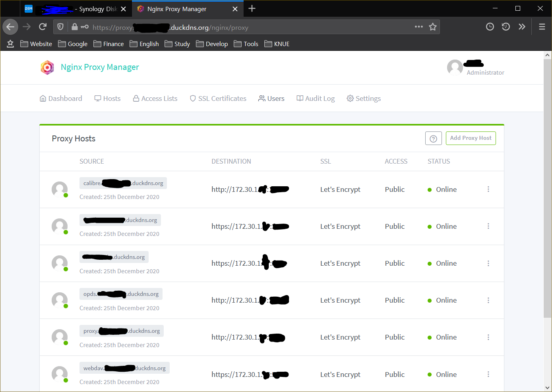Open a new browser tab

point(252,9)
